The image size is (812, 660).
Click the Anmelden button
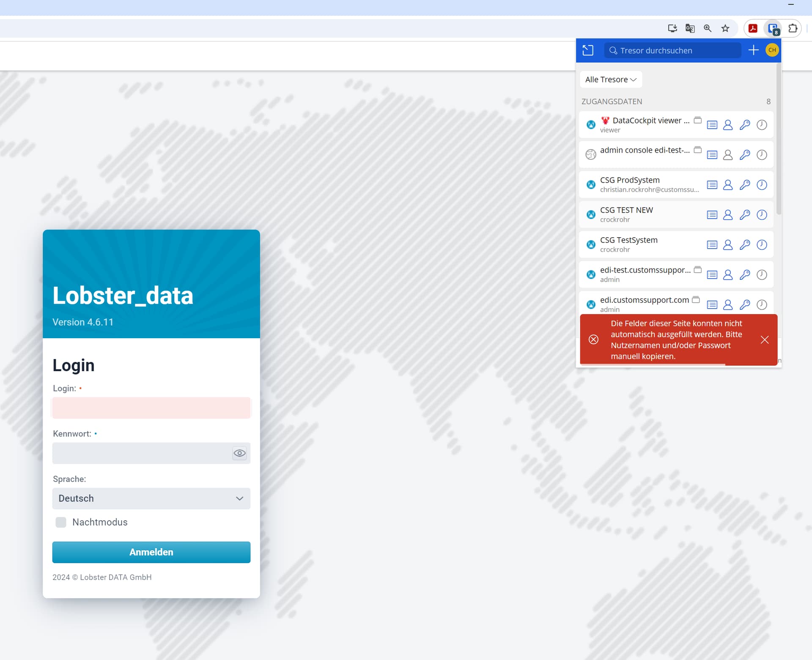[x=151, y=553]
